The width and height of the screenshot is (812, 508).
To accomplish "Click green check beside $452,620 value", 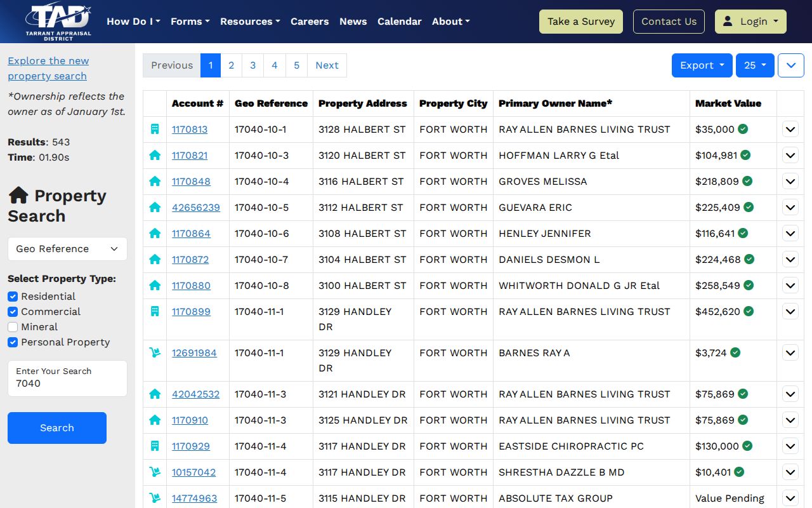I will pos(749,311).
